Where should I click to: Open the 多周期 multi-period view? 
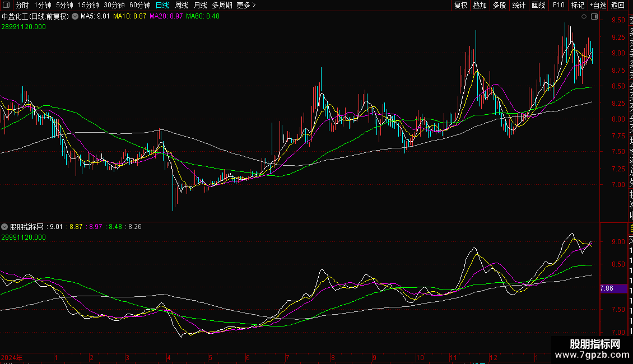[x=222, y=5]
